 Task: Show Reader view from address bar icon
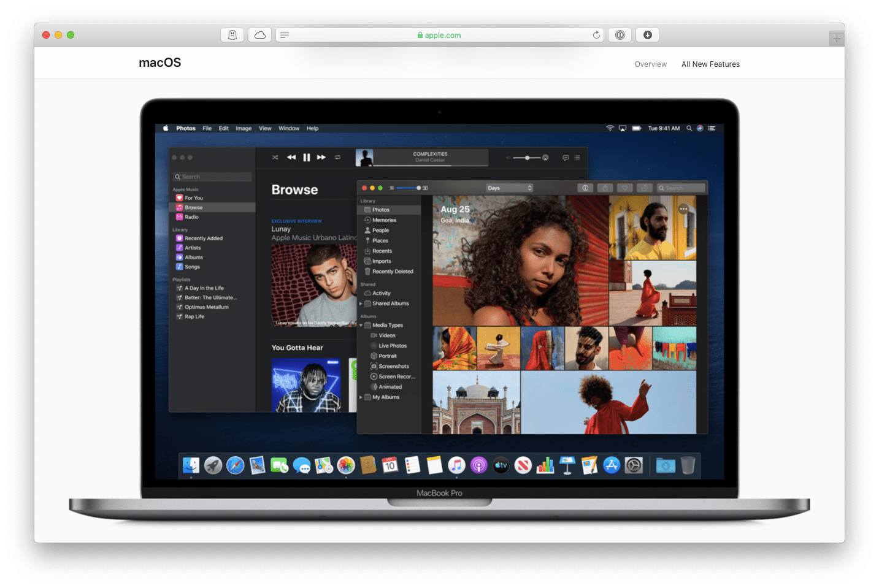(285, 35)
